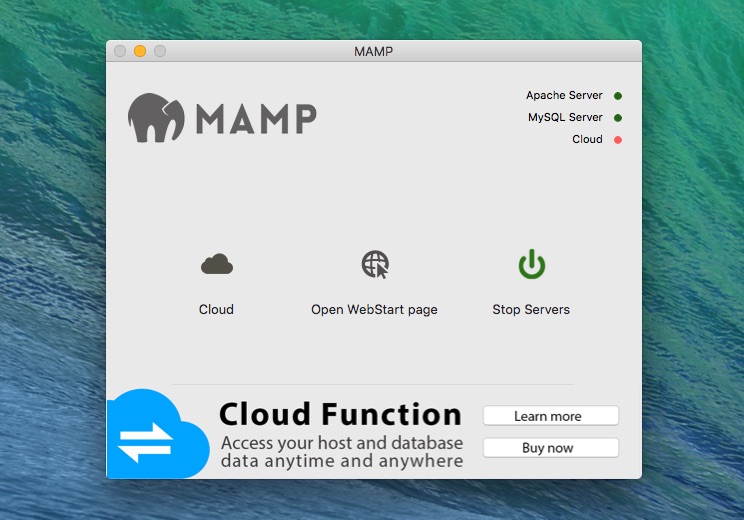744x520 pixels.
Task: Click the Learn more button
Action: (551, 416)
